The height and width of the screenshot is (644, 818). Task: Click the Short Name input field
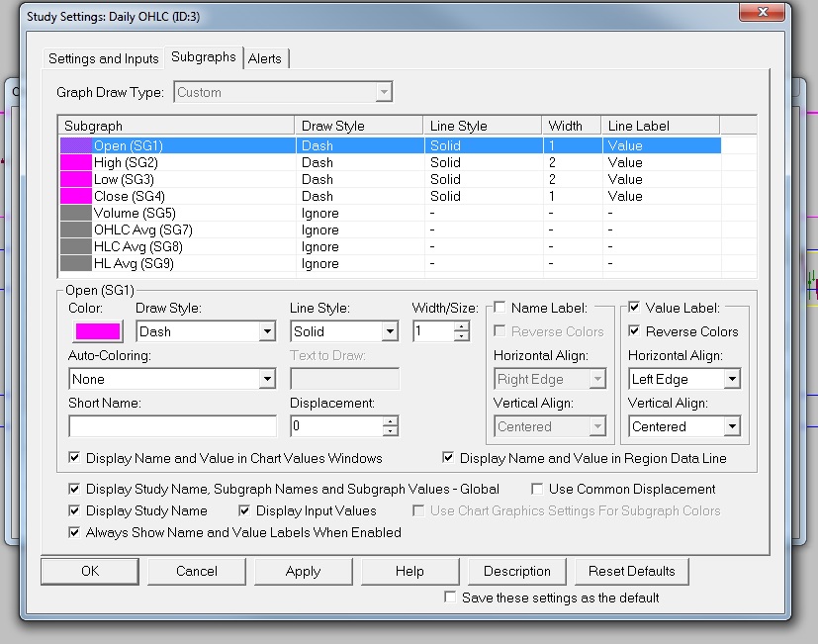173,426
